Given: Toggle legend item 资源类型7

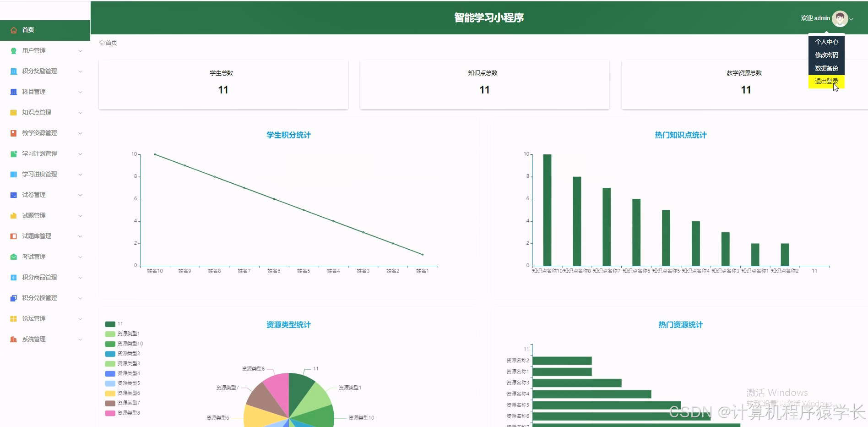Looking at the screenshot, I should tap(123, 403).
